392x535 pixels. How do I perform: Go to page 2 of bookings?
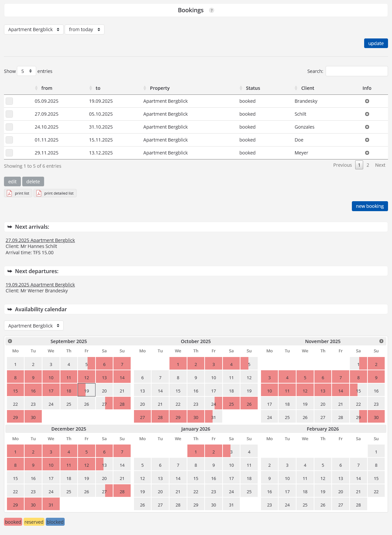368,165
